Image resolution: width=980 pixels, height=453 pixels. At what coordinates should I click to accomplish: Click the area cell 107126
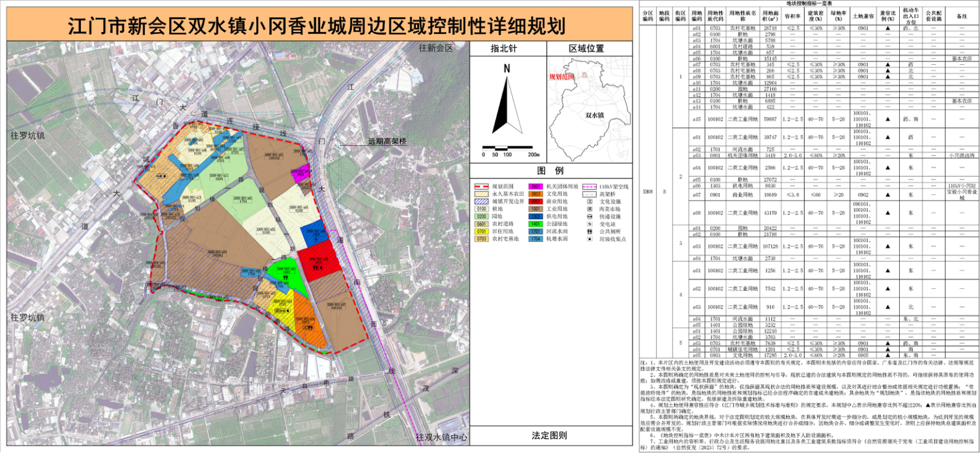pyautogui.click(x=770, y=246)
